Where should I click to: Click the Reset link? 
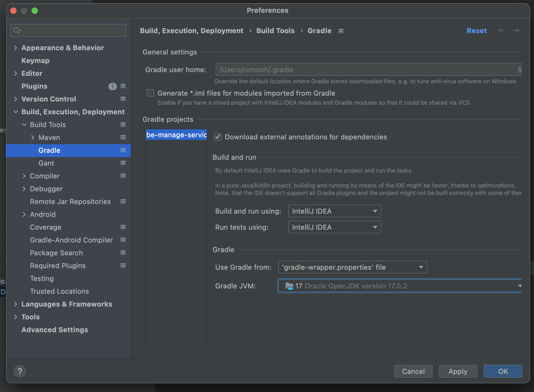(x=477, y=31)
